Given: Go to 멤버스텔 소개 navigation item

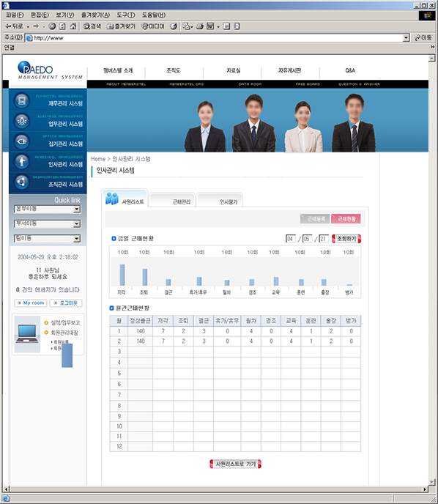Looking at the screenshot, I should point(118,70).
